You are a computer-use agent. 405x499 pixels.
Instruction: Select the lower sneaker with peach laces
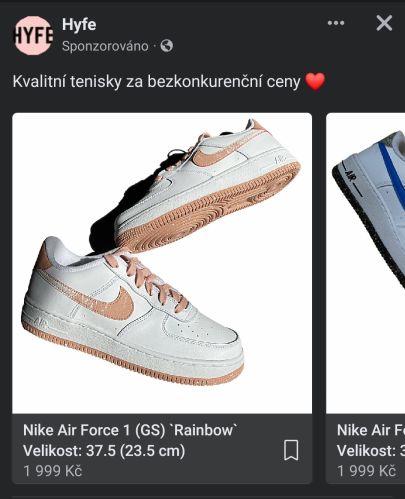point(133,310)
